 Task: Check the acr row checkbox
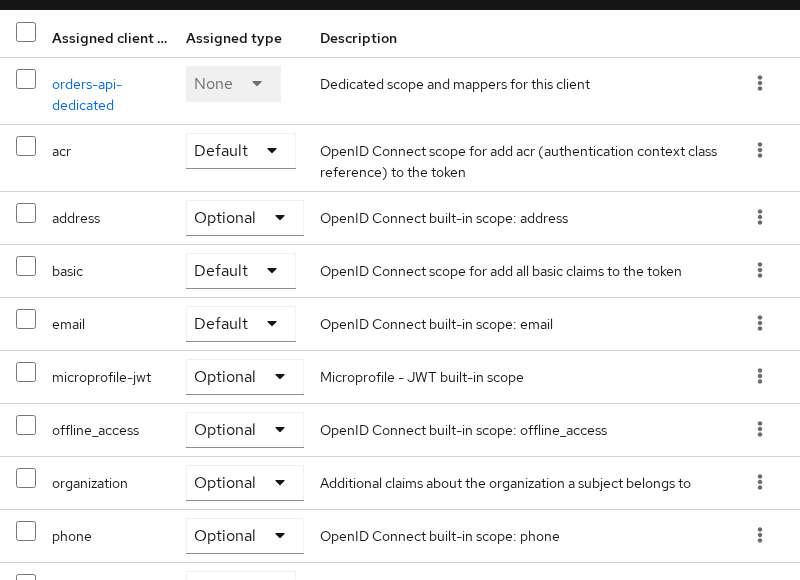[x=26, y=146]
